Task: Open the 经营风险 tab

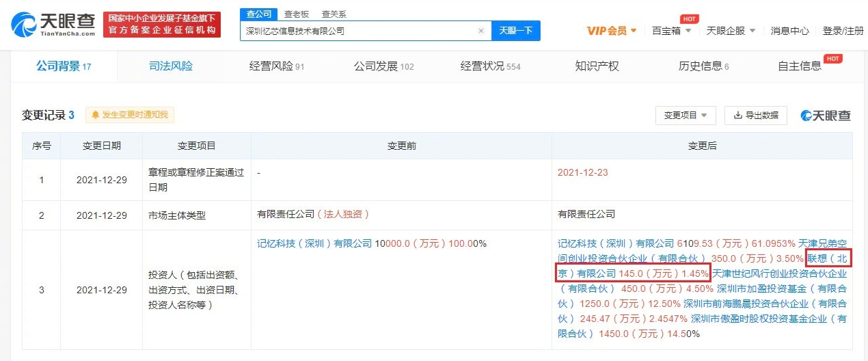Action: point(277,66)
